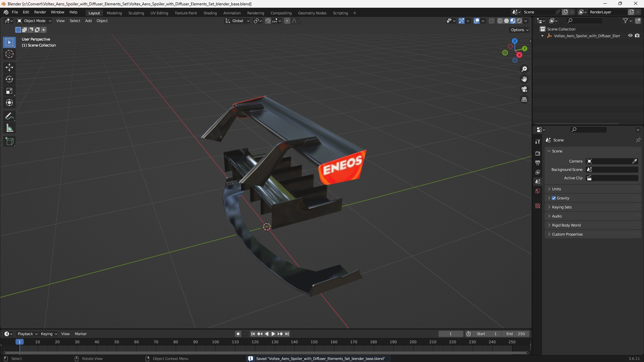Viewport: 644px width, 362px height.
Task: Play animation in reverse
Action: 267,334
